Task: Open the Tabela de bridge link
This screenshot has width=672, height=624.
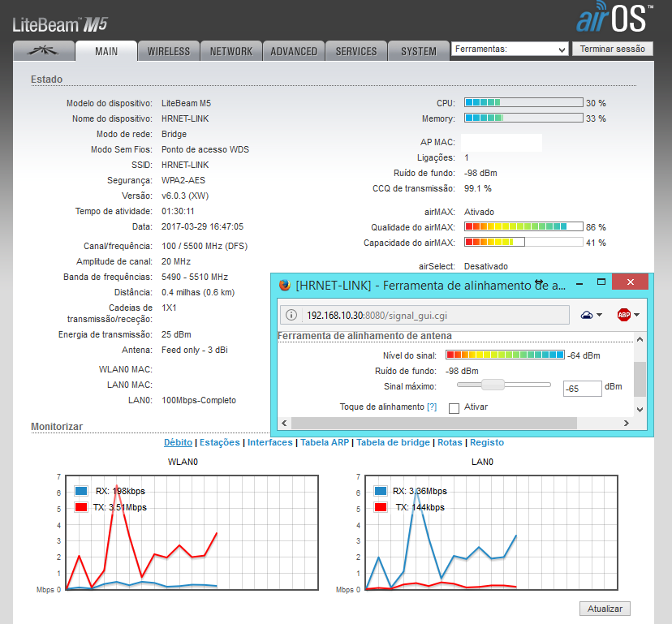Action: point(393,442)
